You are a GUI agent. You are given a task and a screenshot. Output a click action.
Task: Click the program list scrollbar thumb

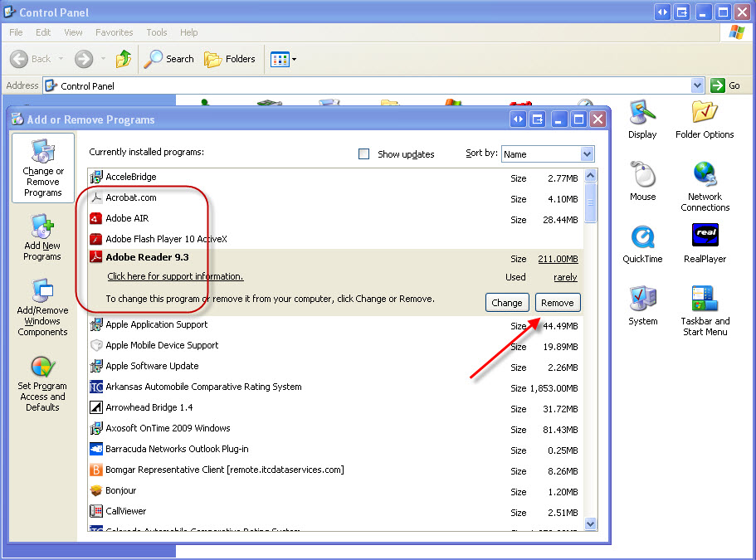[x=591, y=202]
